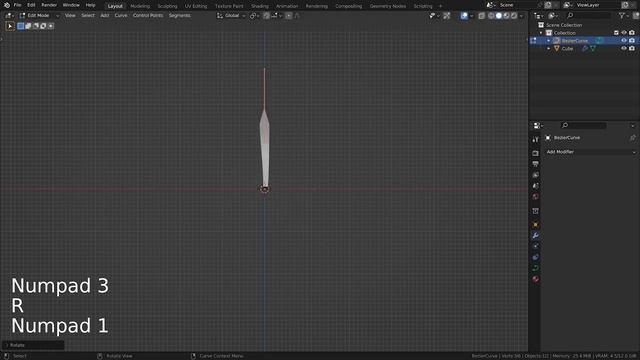
Task: Toggle Show Overlays button
Action: (464, 16)
